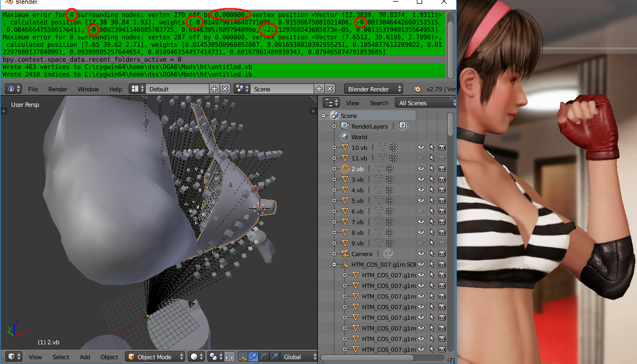Select 5.vb in the outliner
This screenshot has height=364, width=637.
point(357,200)
